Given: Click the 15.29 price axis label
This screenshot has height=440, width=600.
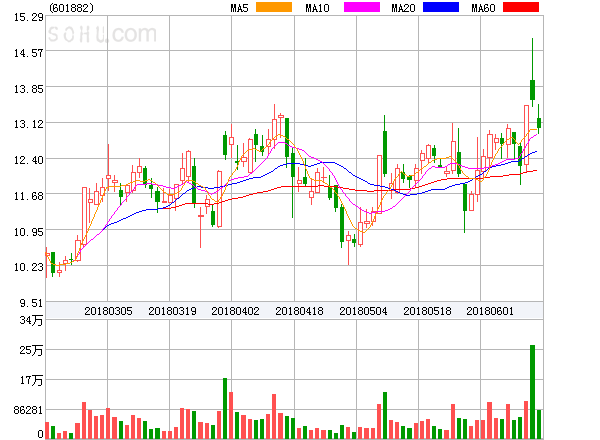Looking at the screenshot, I should coord(29,17).
